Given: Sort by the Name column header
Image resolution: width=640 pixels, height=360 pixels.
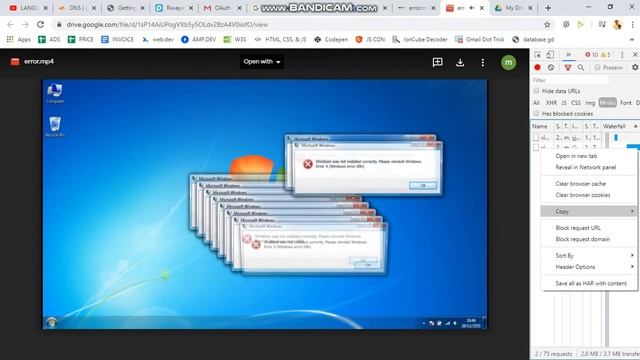Looking at the screenshot, I should coord(542,126).
